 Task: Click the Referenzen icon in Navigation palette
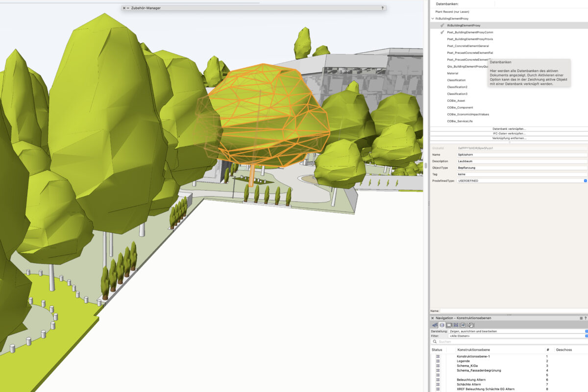click(x=470, y=325)
